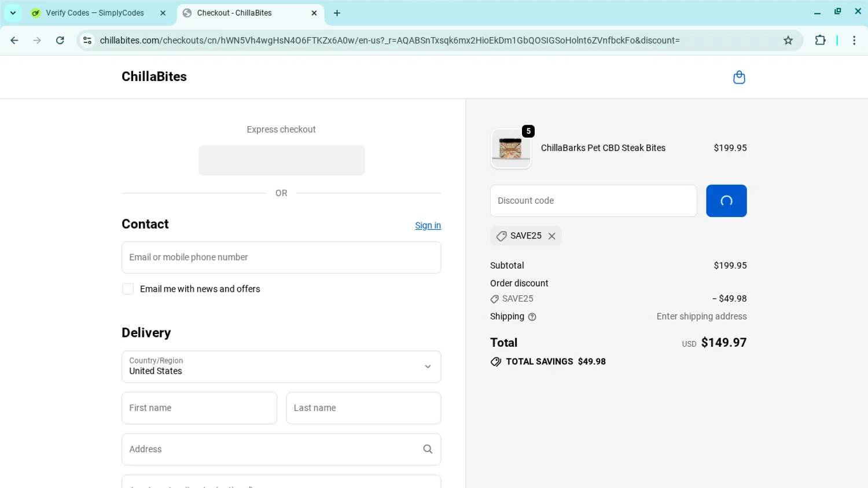
Task: Click the Express checkout placeholder button
Action: [281, 160]
